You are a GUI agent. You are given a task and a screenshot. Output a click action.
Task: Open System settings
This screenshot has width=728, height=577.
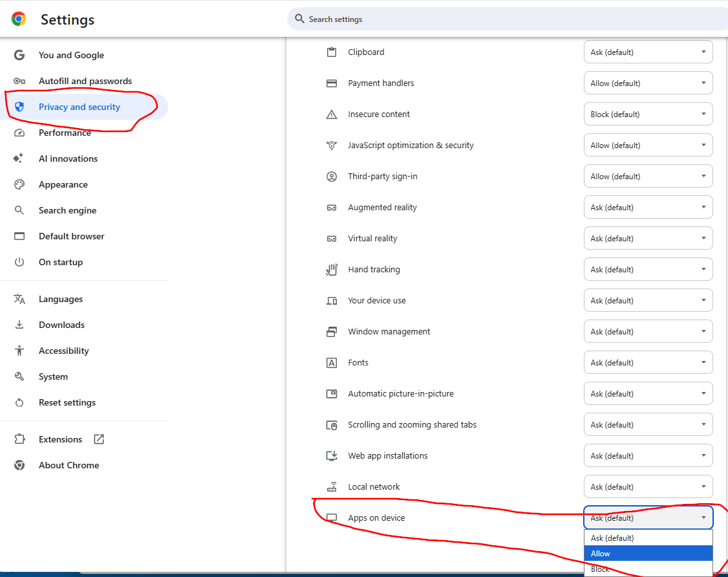53,376
